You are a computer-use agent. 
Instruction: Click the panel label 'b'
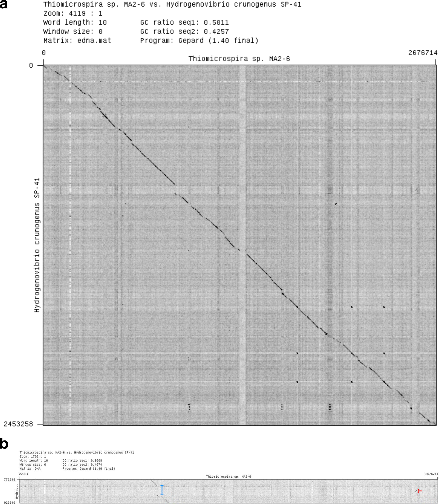click(4, 444)
